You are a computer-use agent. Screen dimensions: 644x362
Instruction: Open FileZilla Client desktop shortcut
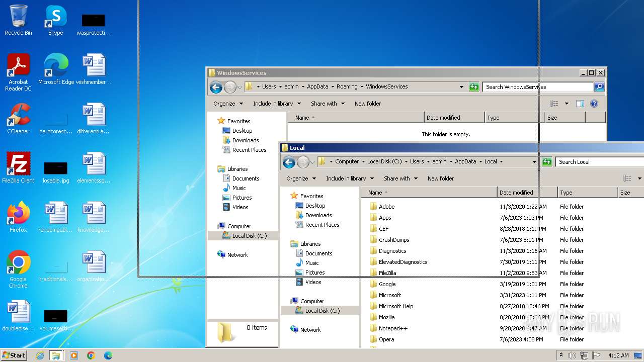(18, 168)
